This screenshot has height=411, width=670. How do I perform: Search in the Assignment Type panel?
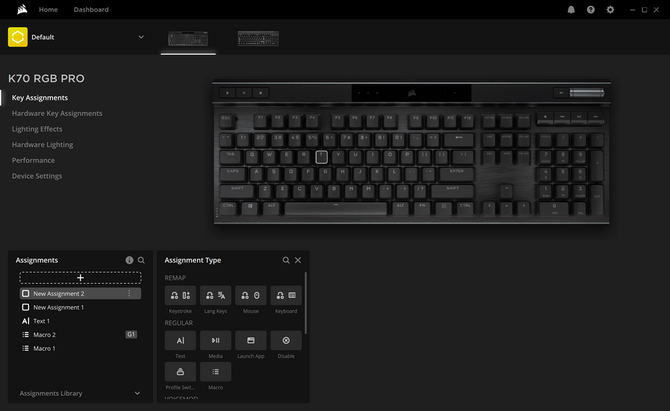pyautogui.click(x=286, y=260)
